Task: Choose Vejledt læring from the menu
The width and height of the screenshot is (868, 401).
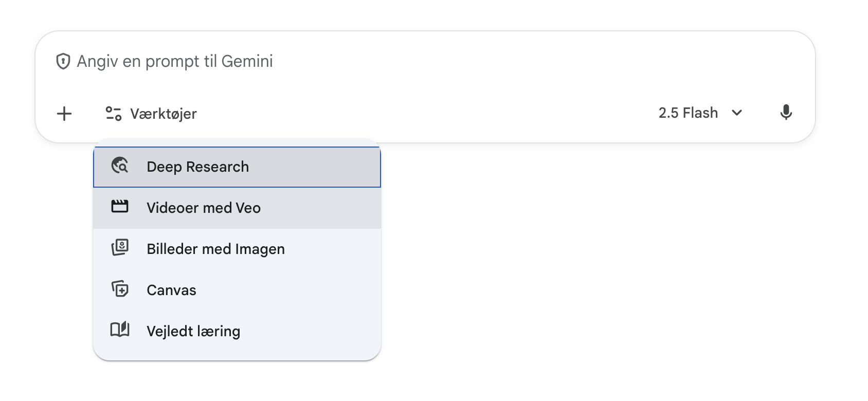Action: click(x=193, y=332)
